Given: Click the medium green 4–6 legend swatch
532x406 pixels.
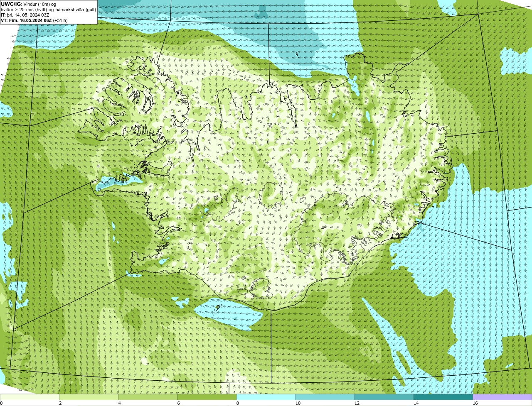Looking at the screenshot, I should pyautogui.click(x=148, y=397).
